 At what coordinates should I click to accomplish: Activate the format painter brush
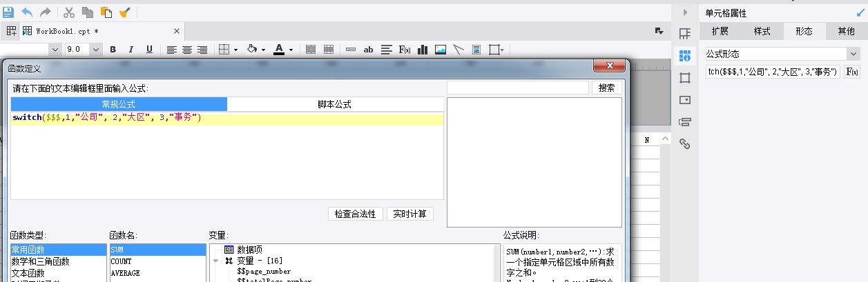click(125, 12)
